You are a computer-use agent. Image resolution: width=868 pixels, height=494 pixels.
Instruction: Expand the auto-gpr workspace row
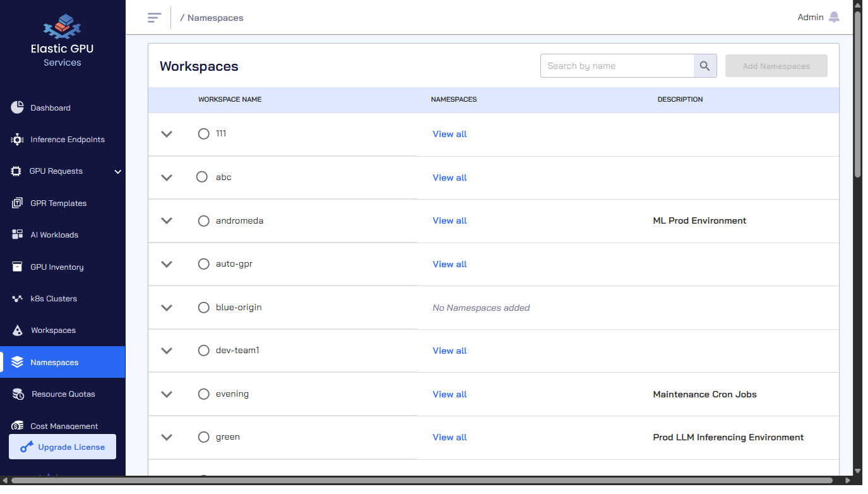click(167, 264)
